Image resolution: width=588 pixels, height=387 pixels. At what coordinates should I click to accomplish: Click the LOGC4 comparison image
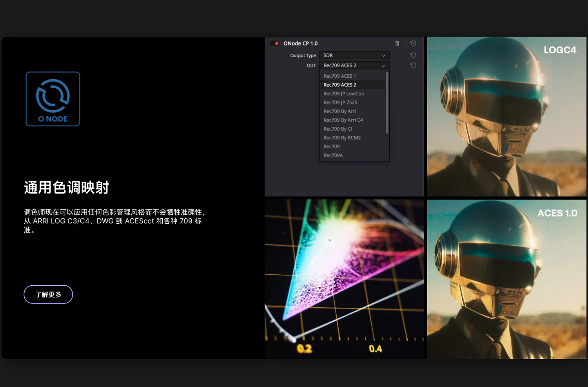[506, 116]
